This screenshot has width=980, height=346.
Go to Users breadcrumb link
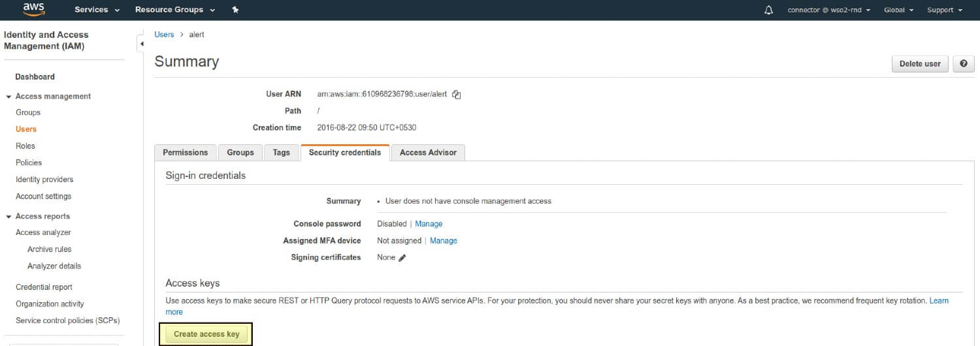(164, 35)
